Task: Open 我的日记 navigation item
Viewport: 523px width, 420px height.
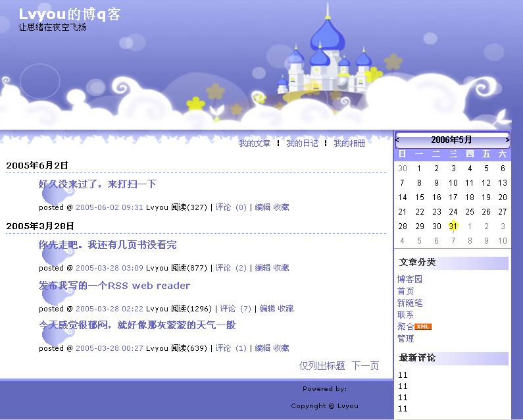Action: [x=302, y=144]
